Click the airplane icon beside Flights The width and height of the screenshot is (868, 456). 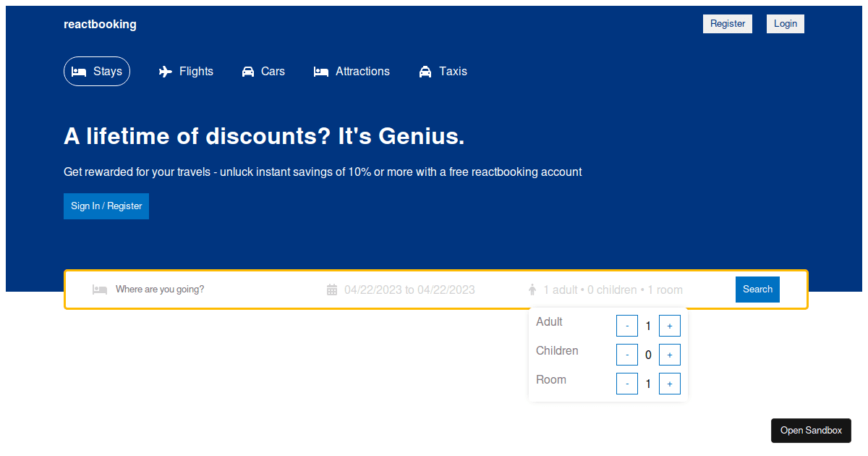click(x=166, y=72)
